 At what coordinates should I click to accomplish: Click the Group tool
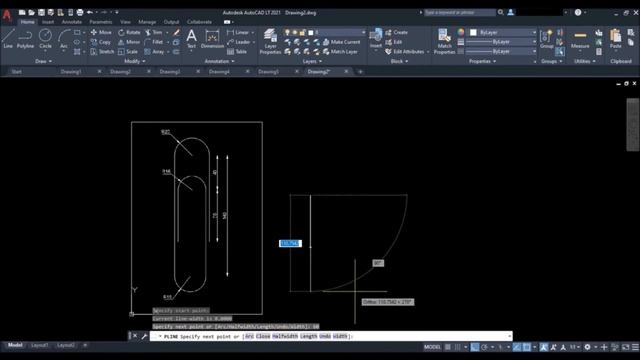point(547,39)
